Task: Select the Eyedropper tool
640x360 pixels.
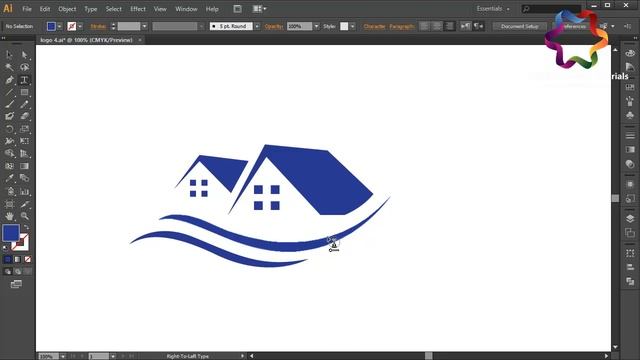Action: tap(9, 178)
